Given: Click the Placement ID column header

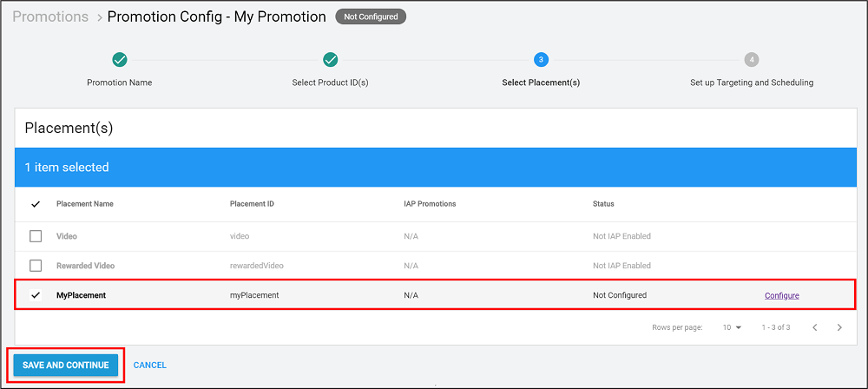Looking at the screenshot, I should (x=252, y=204).
